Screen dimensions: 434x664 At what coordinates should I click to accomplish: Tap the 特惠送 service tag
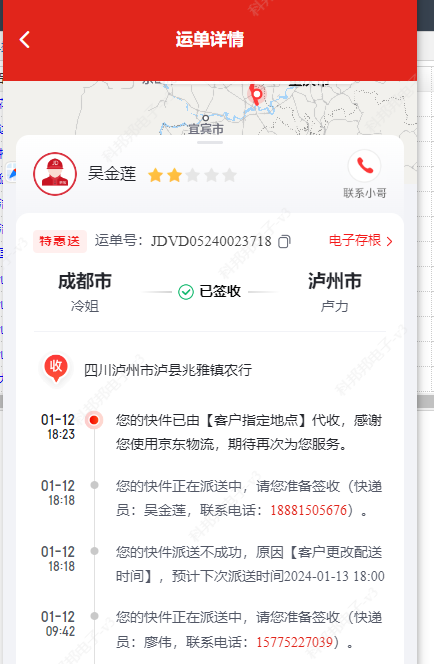point(60,241)
